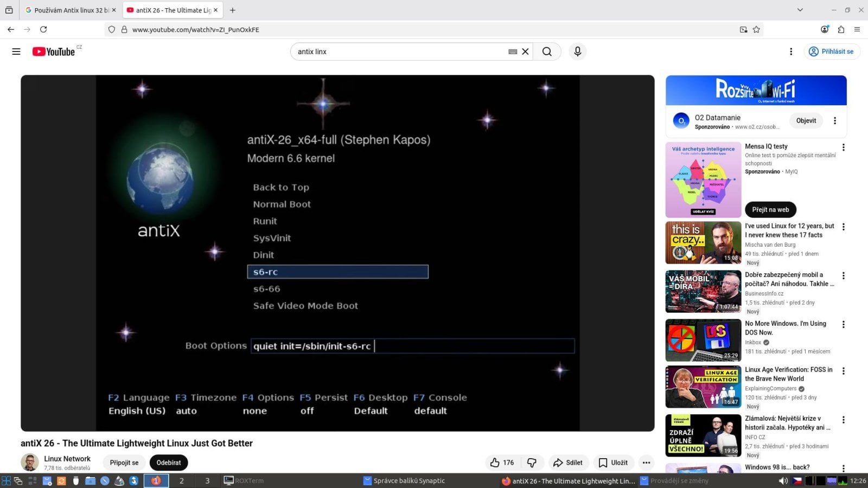This screenshot has width=868, height=488.
Task: Open more options for the O2 Datamanie ad
Action: 835,120
